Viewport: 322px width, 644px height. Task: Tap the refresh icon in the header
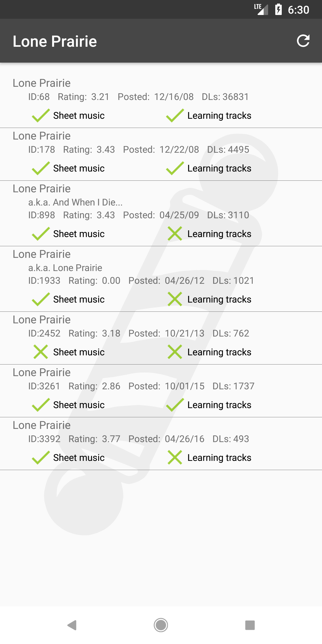303,41
